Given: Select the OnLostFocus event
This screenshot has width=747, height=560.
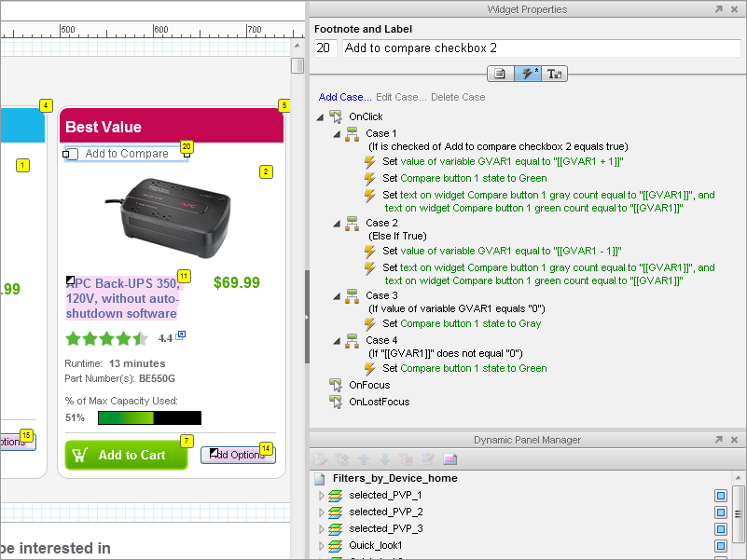Looking at the screenshot, I should pyautogui.click(x=379, y=402).
